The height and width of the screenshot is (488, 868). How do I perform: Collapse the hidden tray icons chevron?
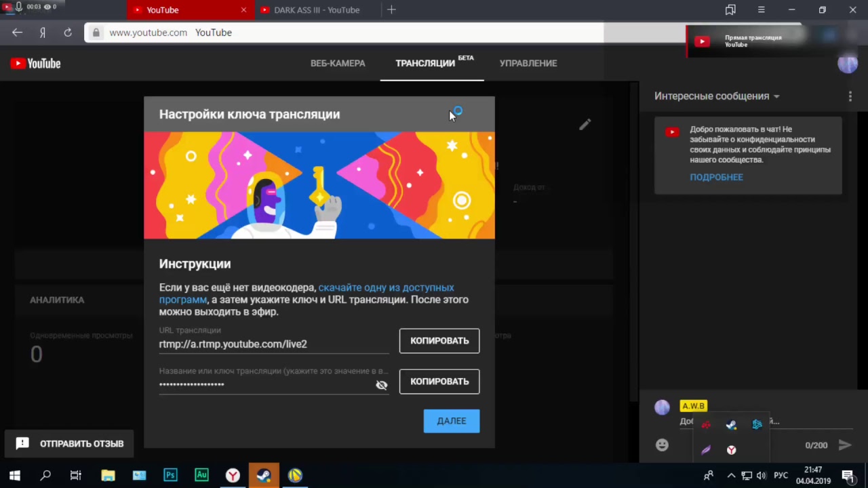731,476
